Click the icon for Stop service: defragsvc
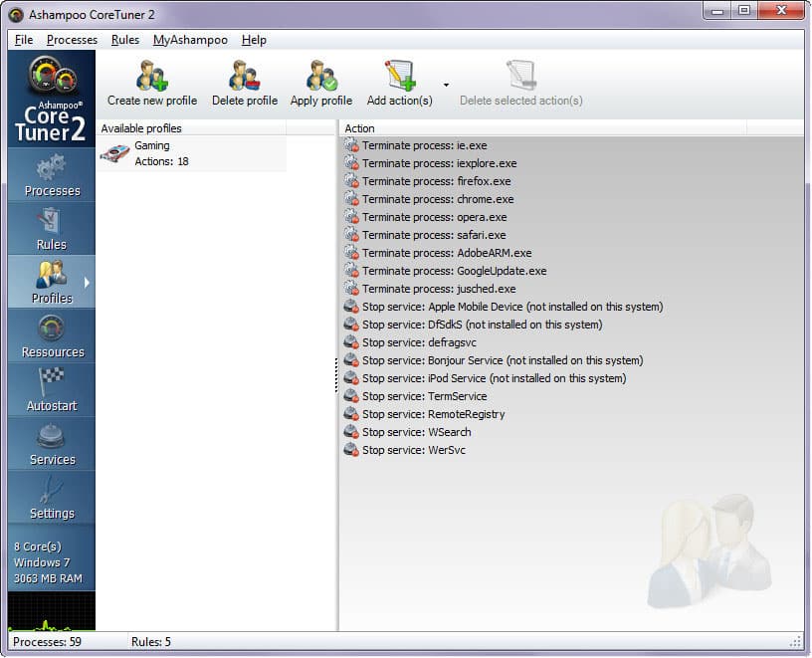Viewport: 812px width, 658px height. click(351, 342)
